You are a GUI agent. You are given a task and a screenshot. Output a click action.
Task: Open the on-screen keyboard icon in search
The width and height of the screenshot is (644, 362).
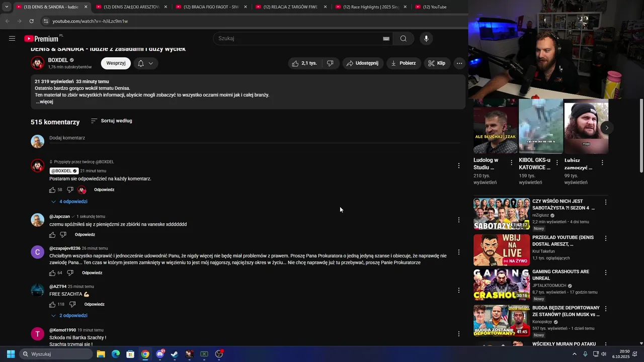point(386,39)
